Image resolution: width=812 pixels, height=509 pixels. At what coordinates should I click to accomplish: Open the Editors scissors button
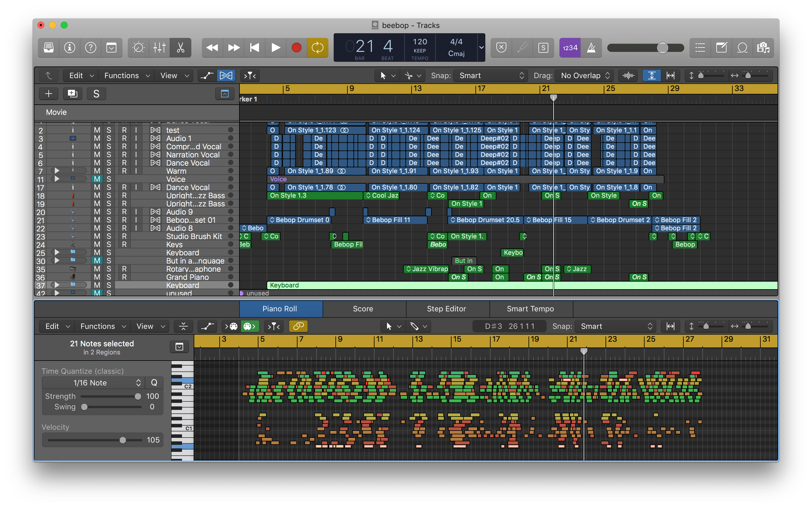point(181,48)
